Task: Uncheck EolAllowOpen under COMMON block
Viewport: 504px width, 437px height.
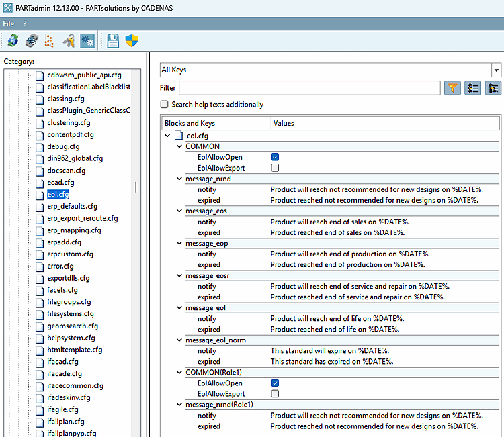Action: pos(275,157)
